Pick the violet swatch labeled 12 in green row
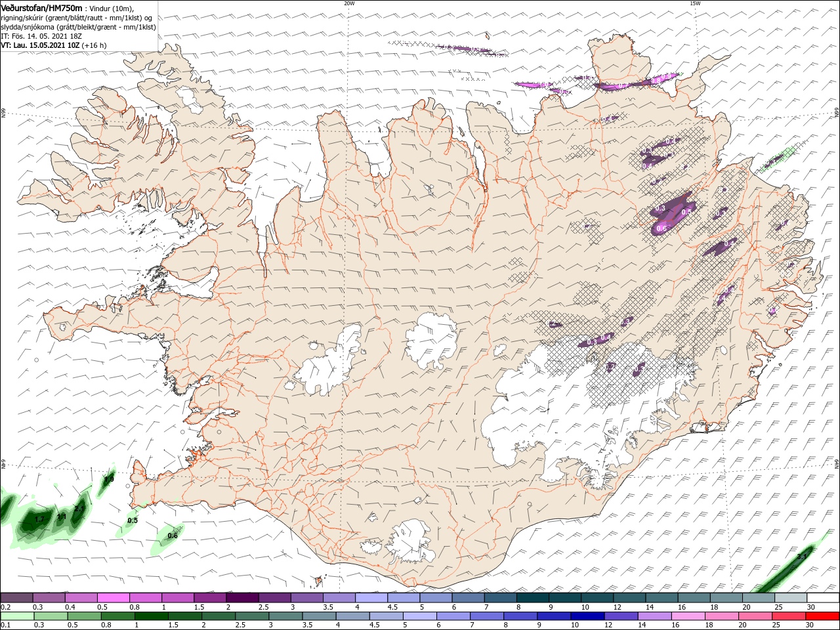840x630 pixels. (x=621, y=616)
